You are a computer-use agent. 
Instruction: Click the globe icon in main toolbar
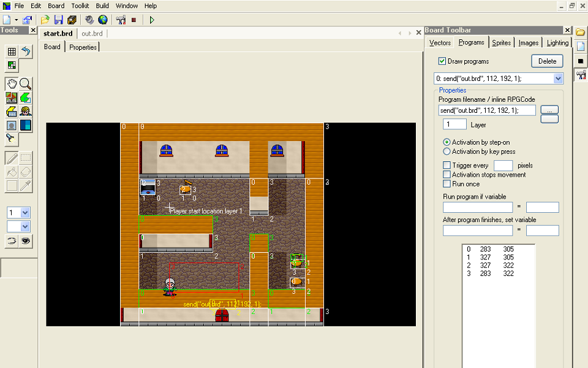pyautogui.click(x=102, y=20)
